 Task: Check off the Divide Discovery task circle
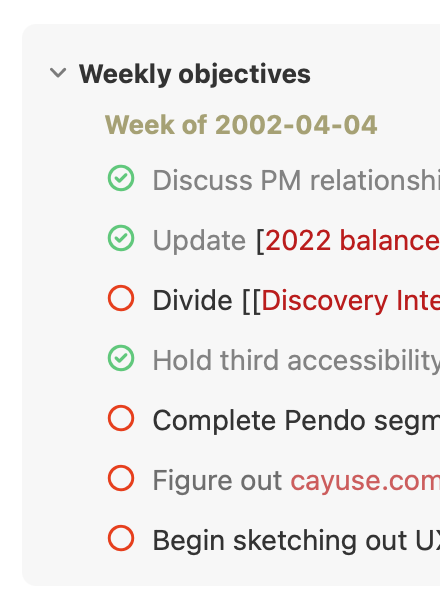pos(121,298)
